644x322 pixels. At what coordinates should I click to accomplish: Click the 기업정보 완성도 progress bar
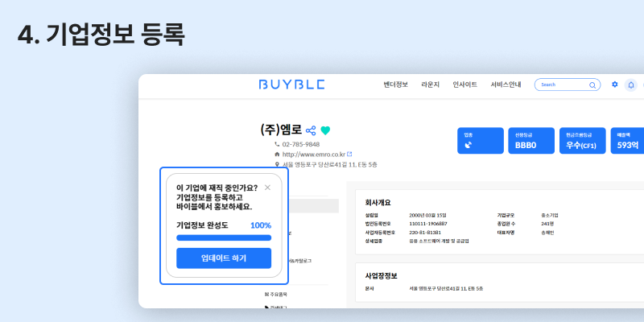point(224,238)
